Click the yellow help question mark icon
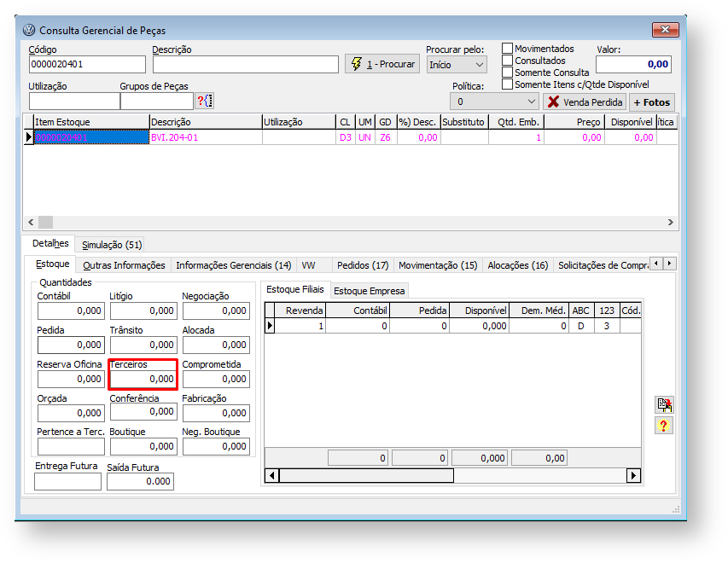The height and width of the screenshot is (563, 728). pos(664,425)
